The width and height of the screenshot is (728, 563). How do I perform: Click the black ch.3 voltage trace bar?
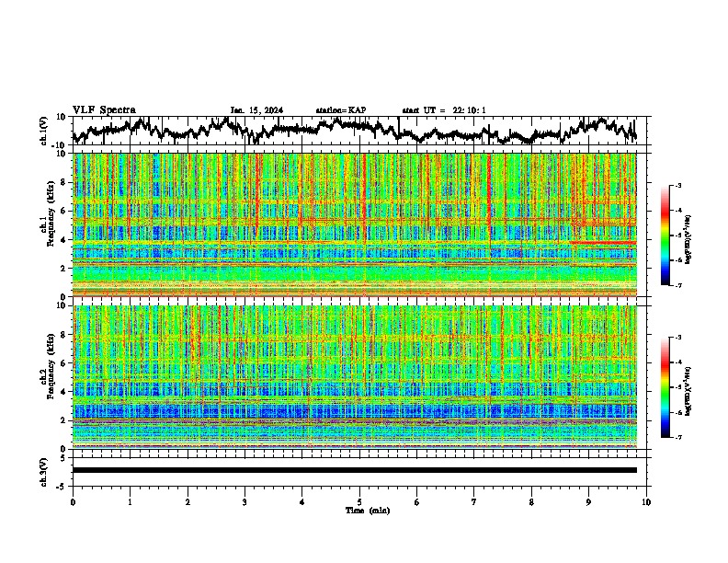355,470
